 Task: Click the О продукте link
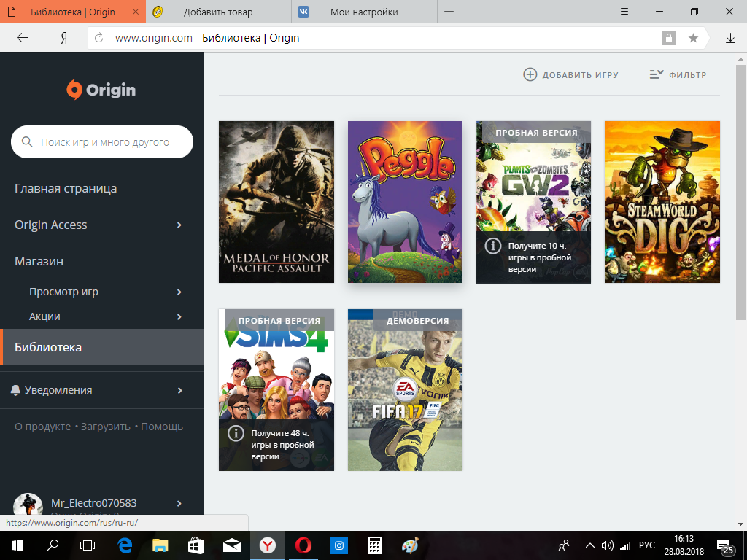pos(42,427)
